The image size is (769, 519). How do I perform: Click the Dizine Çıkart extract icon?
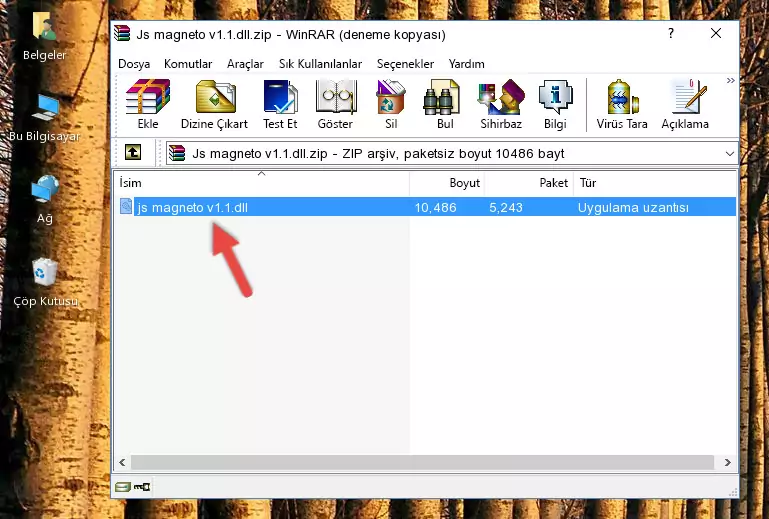click(x=214, y=104)
